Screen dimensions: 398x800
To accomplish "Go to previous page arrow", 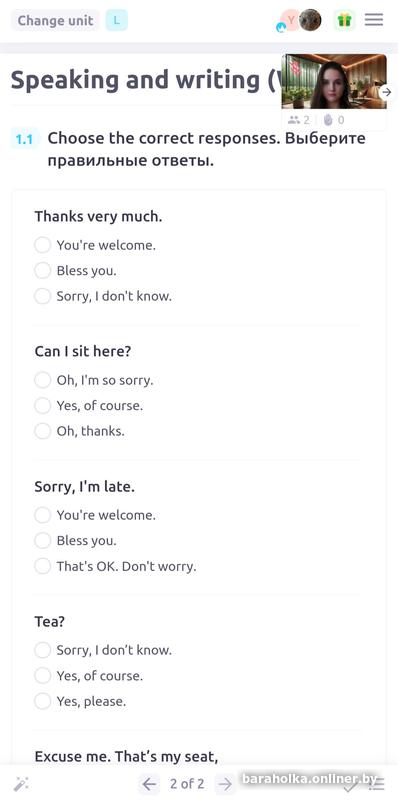I will click(148, 784).
